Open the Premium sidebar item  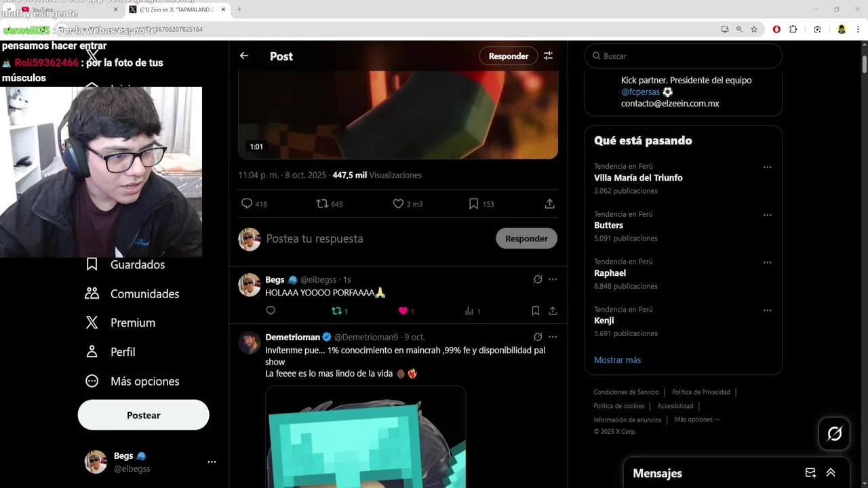point(120,323)
